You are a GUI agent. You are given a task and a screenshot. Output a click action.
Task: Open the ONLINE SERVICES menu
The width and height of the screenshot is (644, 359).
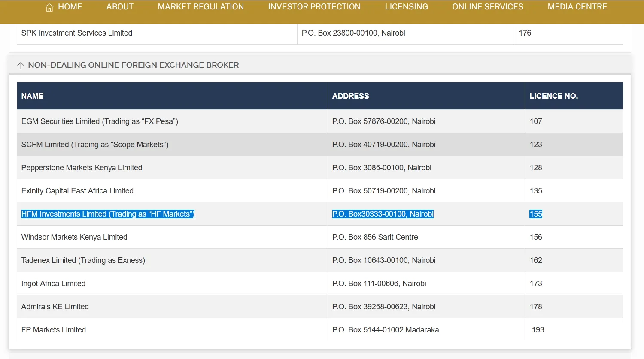click(488, 7)
